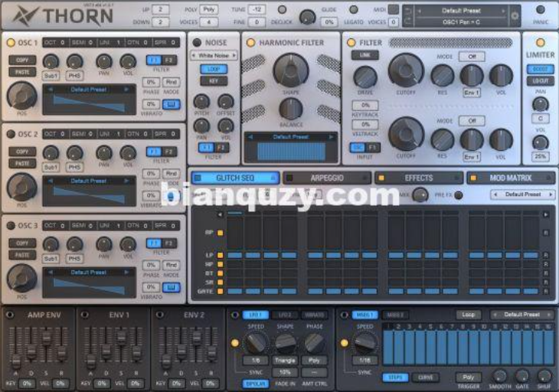Open the MOD MATRIX tab
559x392 pixels.
(511, 178)
